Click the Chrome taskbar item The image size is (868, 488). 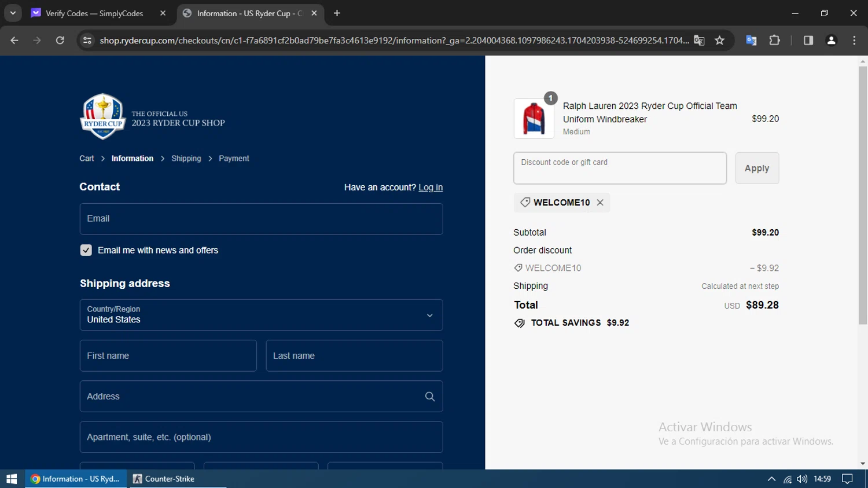tap(76, 479)
